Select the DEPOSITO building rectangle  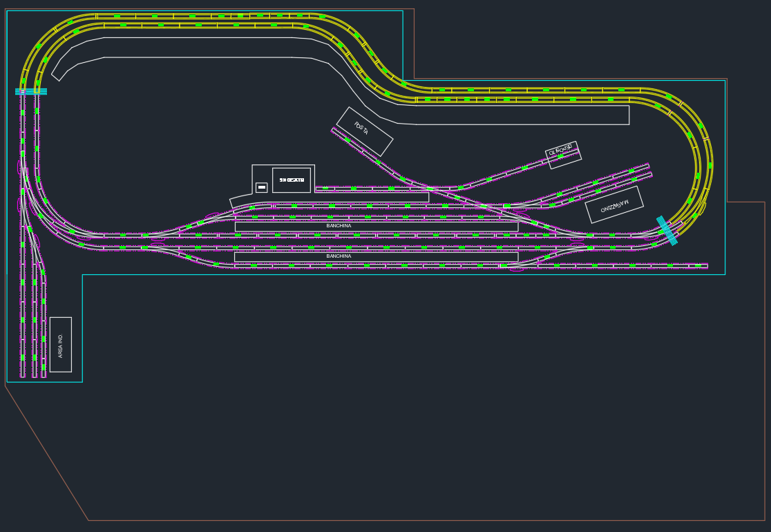(x=563, y=155)
